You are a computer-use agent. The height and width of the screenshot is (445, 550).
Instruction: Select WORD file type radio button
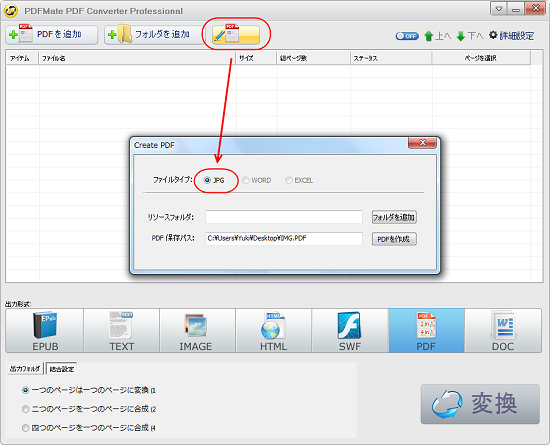(246, 180)
